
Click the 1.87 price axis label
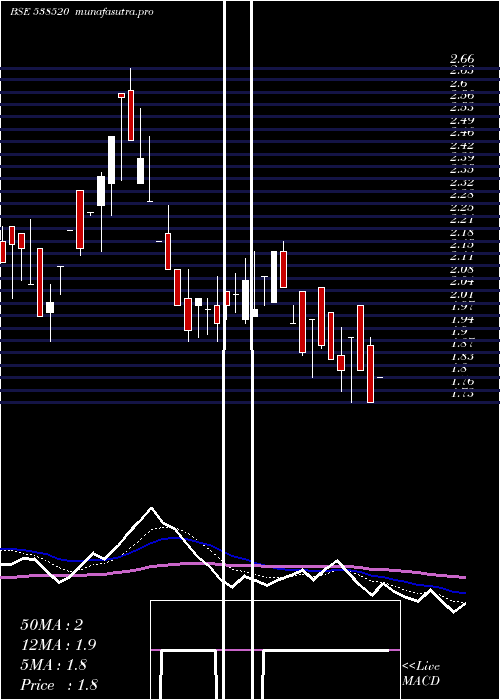tap(462, 344)
